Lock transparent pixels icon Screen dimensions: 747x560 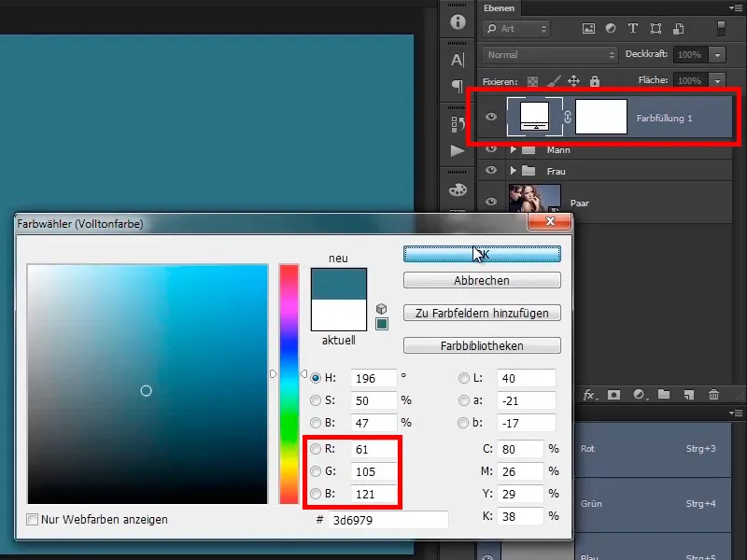click(x=532, y=81)
